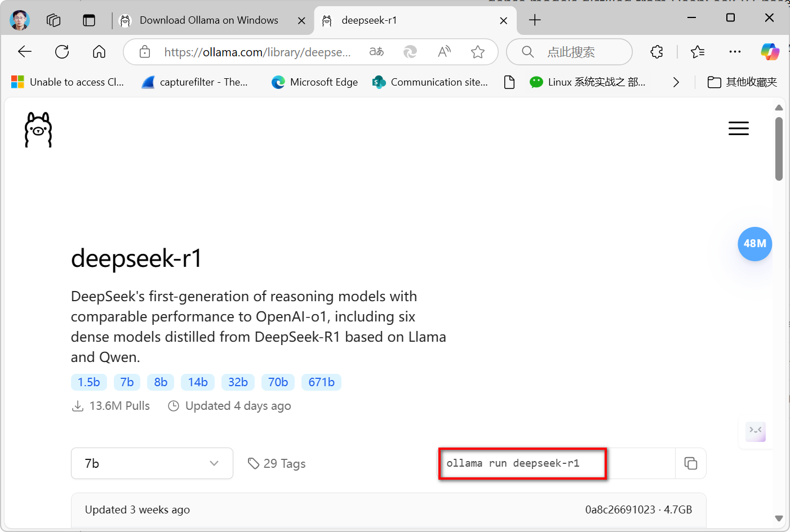Click the ollama.com address bar URL
Viewport: 790px width, 532px height.
(x=257, y=52)
